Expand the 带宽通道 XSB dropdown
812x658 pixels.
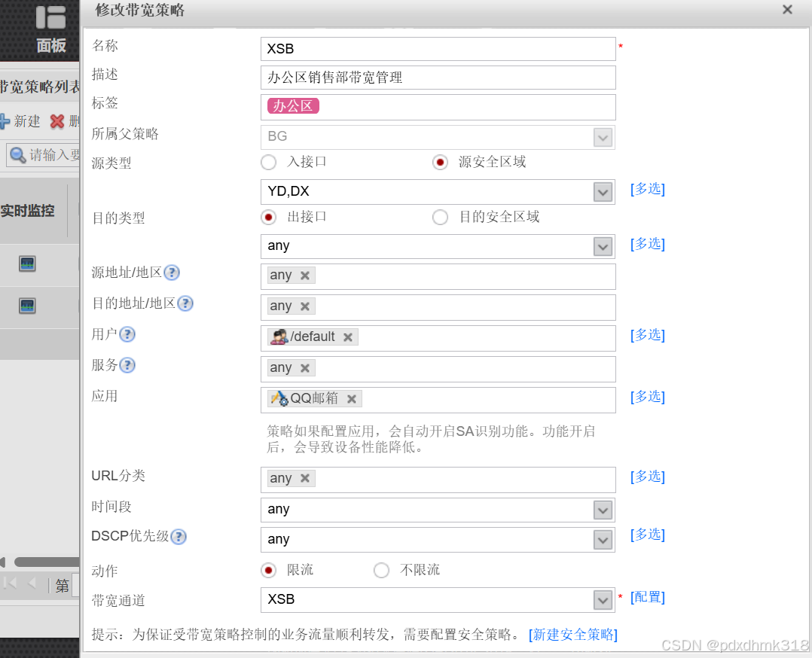pyautogui.click(x=603, y=600)
